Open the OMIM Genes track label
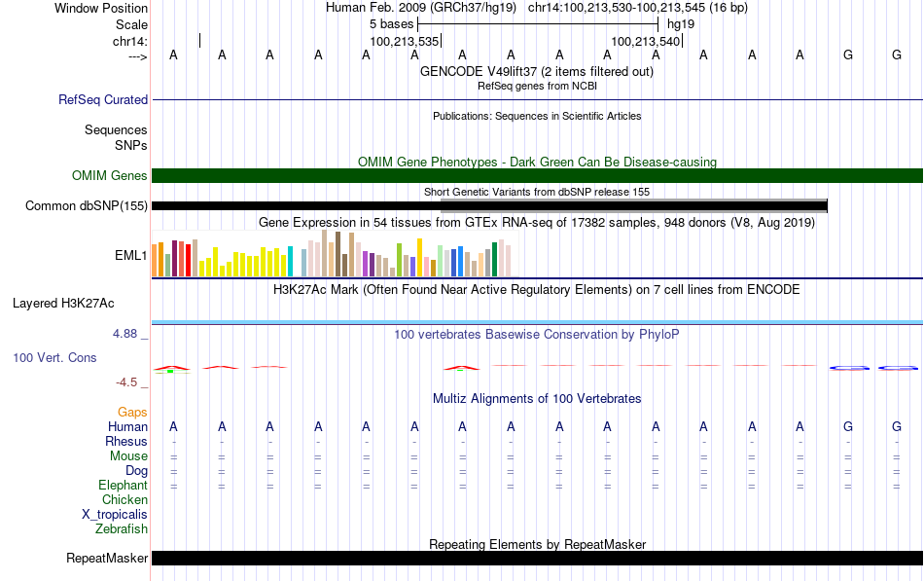The height and width of the screenshot is (581, 924). (x=109, y=176)
